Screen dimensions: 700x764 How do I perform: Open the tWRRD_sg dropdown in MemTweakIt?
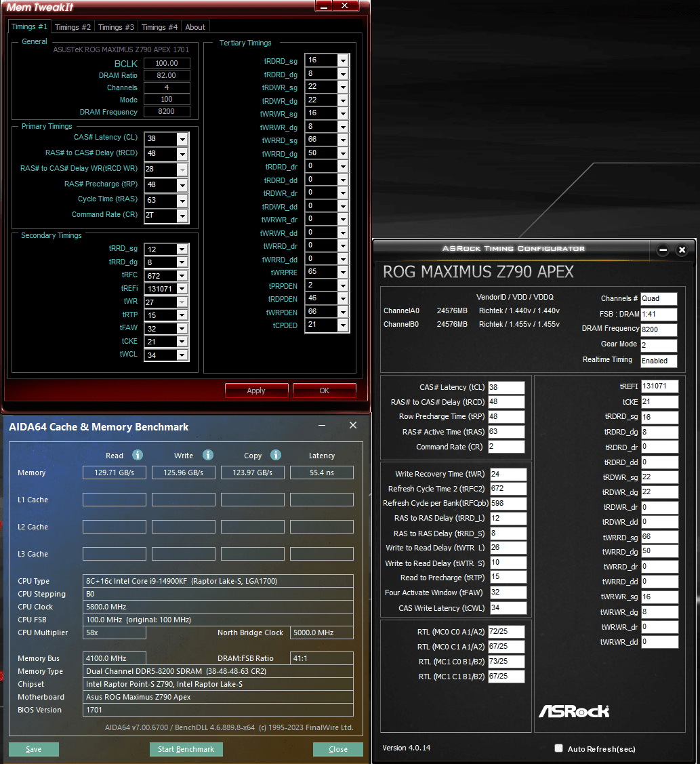(x=343, y=140)
